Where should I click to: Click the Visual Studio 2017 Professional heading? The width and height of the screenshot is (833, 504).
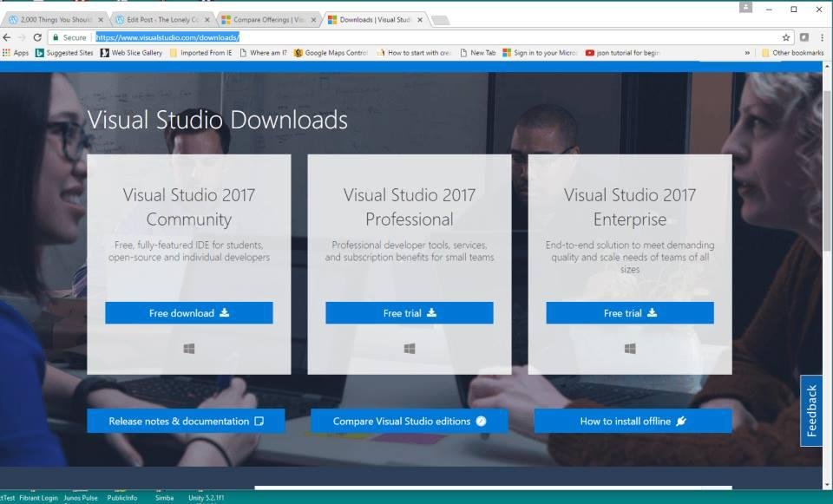point(410,207)
